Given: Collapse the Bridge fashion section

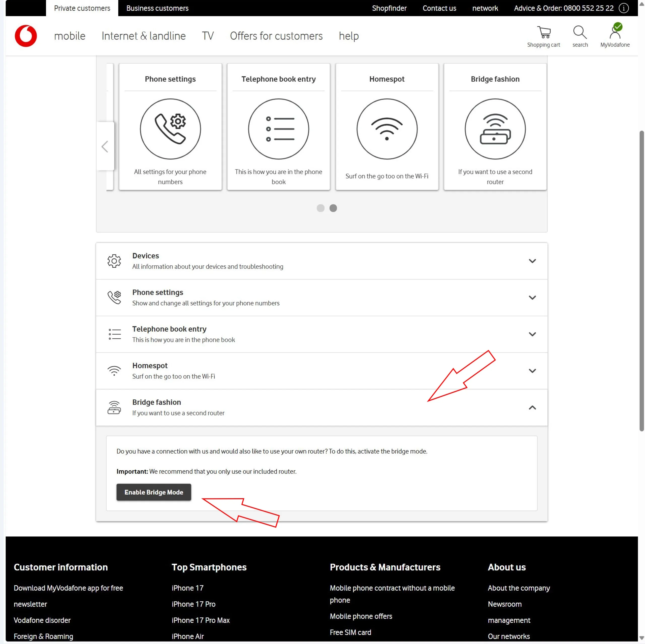Looking at the screenshot, I should [532, 407].
